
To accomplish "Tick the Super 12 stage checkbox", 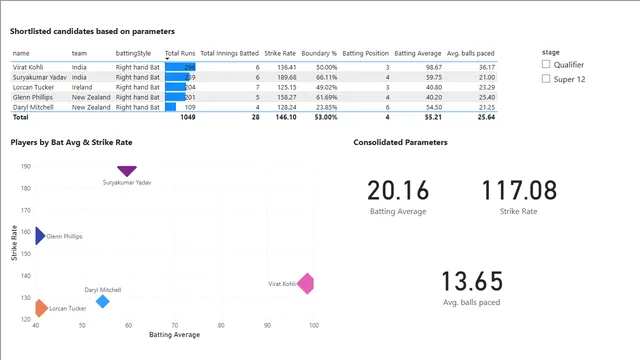I will tap(546, 79).
